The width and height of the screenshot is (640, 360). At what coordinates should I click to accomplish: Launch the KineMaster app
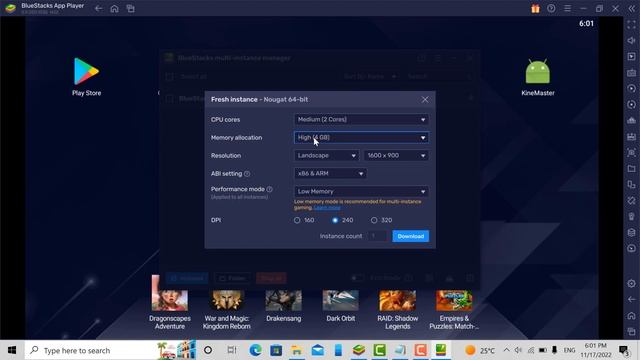point(538,78)
